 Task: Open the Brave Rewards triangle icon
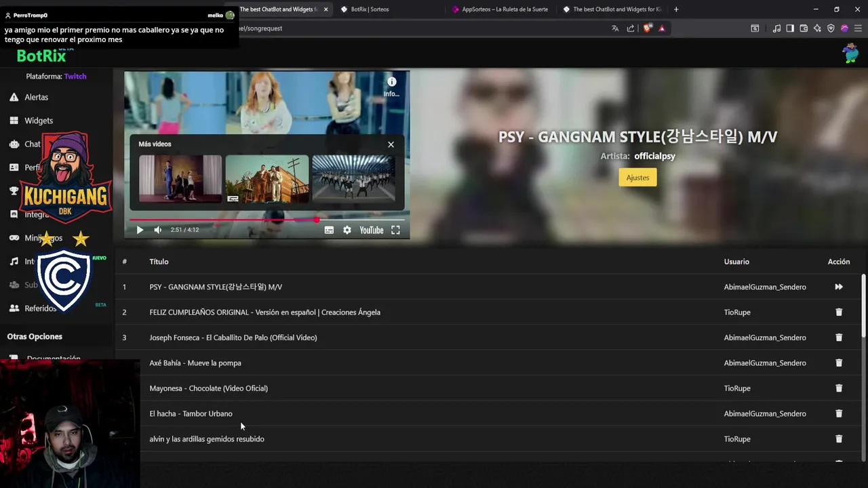point(662,28)
